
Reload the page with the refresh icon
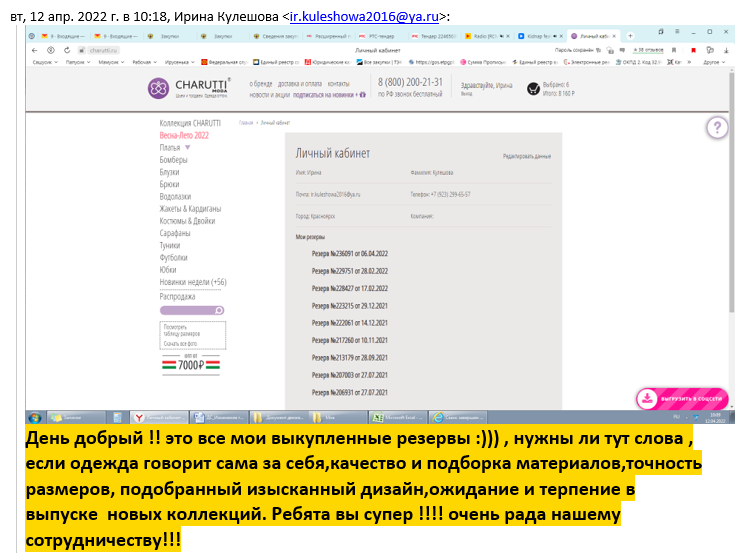coord(67,50)
